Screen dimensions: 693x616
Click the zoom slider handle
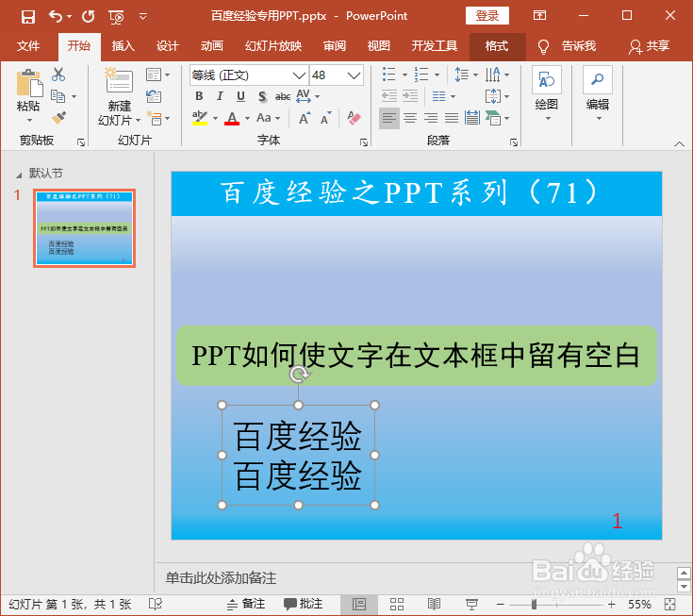[x=534, y=604]
